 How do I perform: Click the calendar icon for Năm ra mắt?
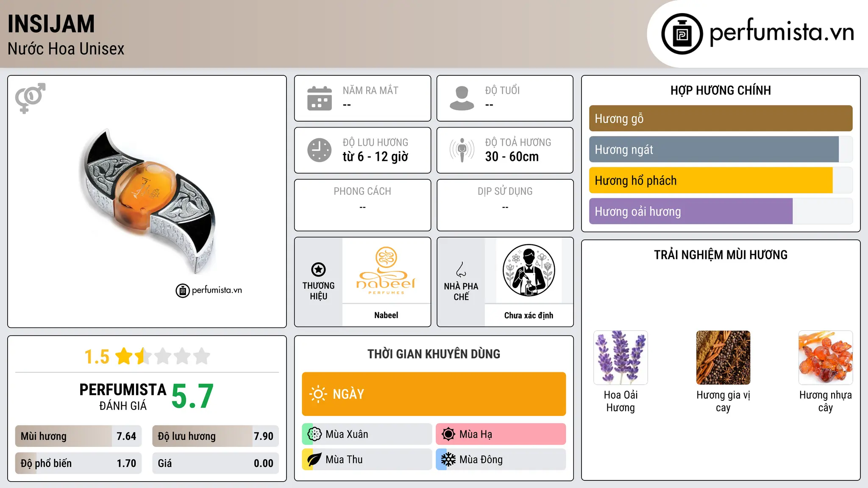[320, 98]
